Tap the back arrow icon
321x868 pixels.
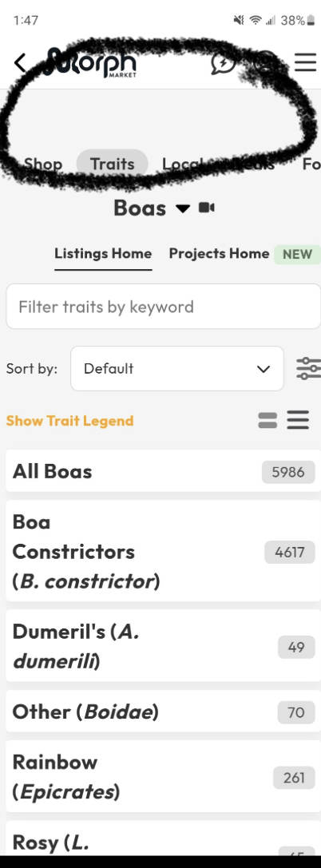pos(20,63)
